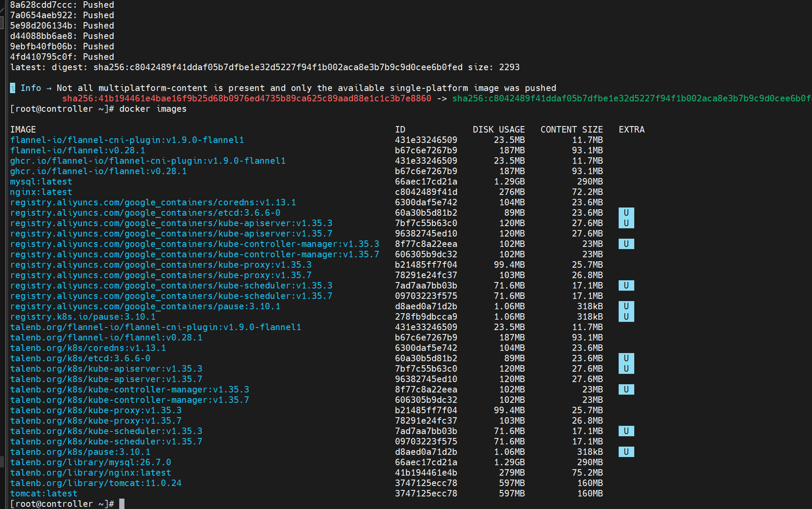Click the d44088bb6ae8: Pushed line
812x509 pixels.
62,36
